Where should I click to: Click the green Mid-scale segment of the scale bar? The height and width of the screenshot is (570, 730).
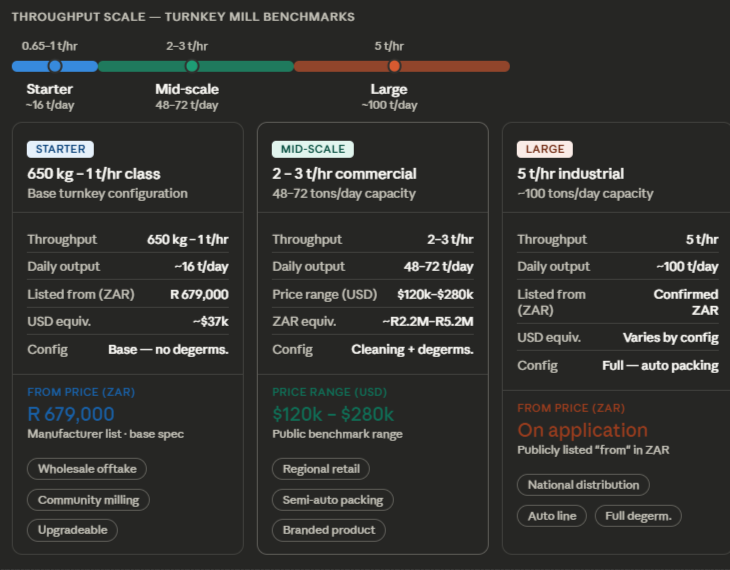click(245, 66)
